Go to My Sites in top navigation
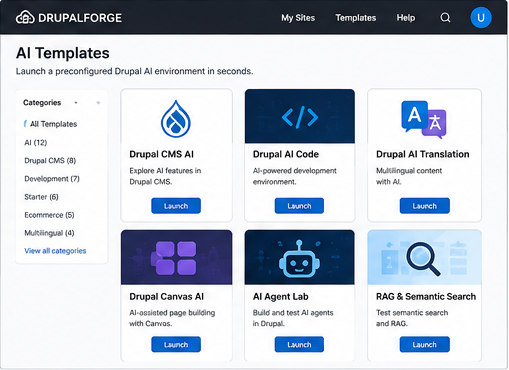Viewport: 509px width, 370px height. pos(298,18)
